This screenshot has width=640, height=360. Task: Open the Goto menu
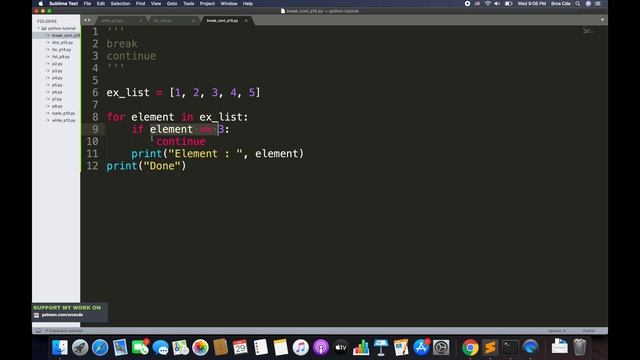tap(172, 3)
